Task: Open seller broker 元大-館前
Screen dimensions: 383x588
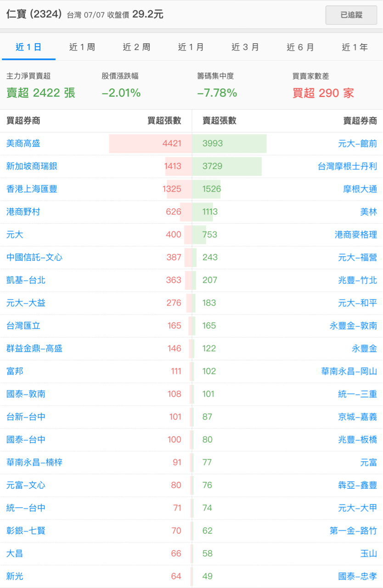Action: pos(357,143)
